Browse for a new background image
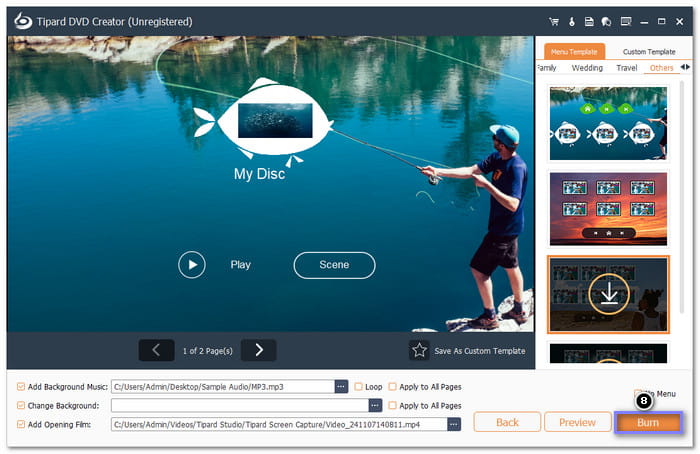The height and width of the screenshot is (454, 700). [375, 405]
